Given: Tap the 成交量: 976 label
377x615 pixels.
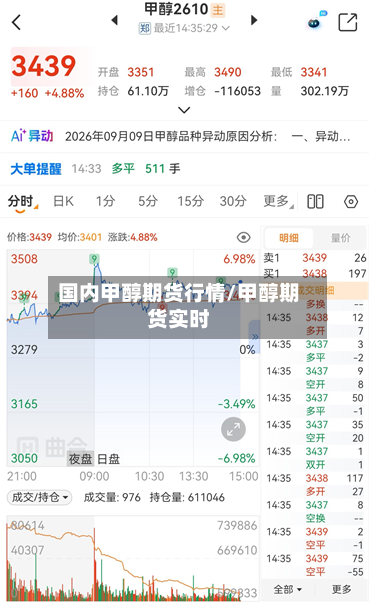Looking at the screenshot, I should click(x=112, y=498).
